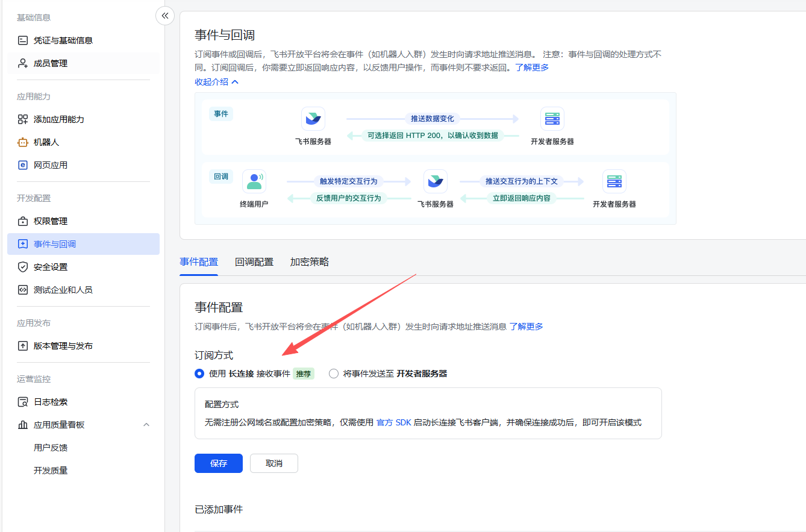Open the 加密策略 tab

tap(310, 262)
